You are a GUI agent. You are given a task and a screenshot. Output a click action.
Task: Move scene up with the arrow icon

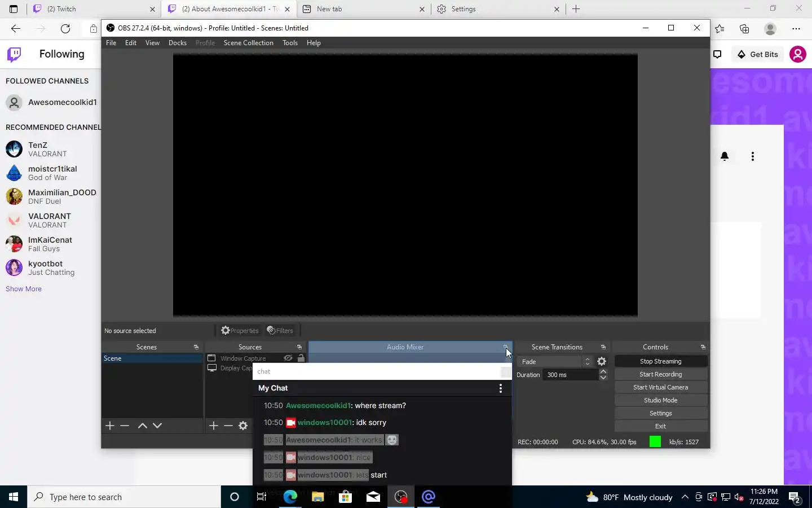coord(143,426)
